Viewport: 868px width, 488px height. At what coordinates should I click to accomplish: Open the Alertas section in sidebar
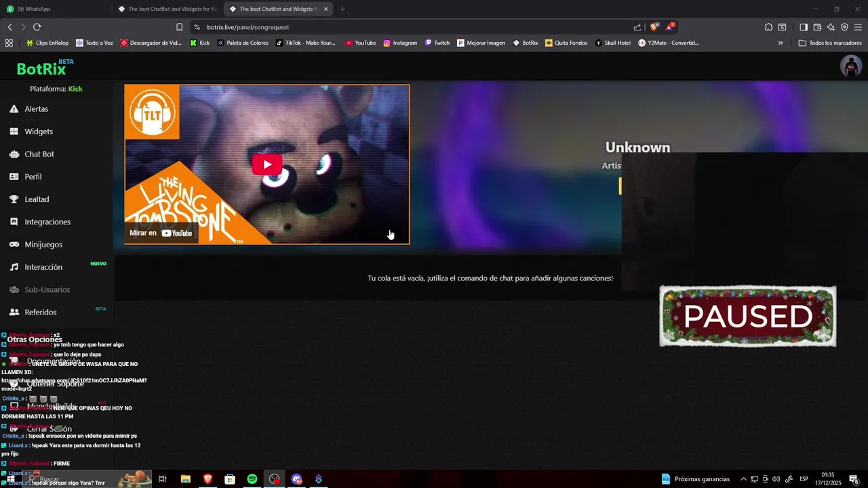point(36,109)
